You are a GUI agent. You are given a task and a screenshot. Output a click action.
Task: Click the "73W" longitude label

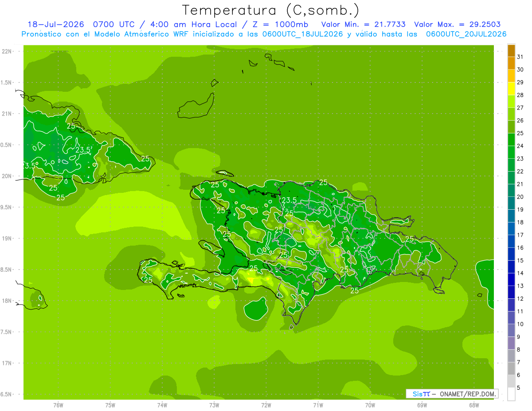click(214, 405)
